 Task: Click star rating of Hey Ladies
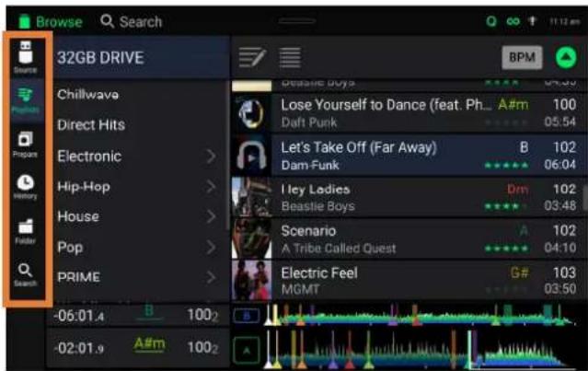pos(507,206)
